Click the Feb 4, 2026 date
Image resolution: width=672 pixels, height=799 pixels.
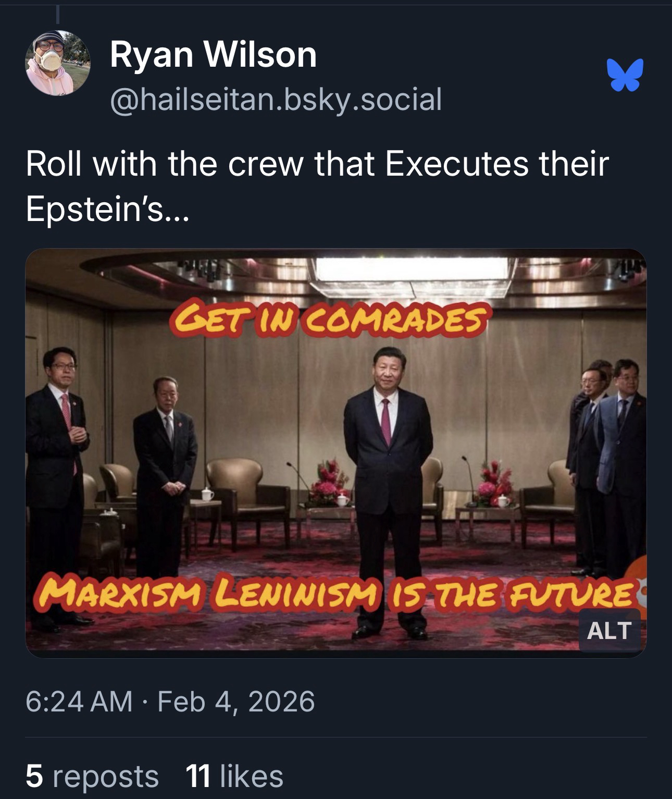pyautogui.click(x=236, y=701)
